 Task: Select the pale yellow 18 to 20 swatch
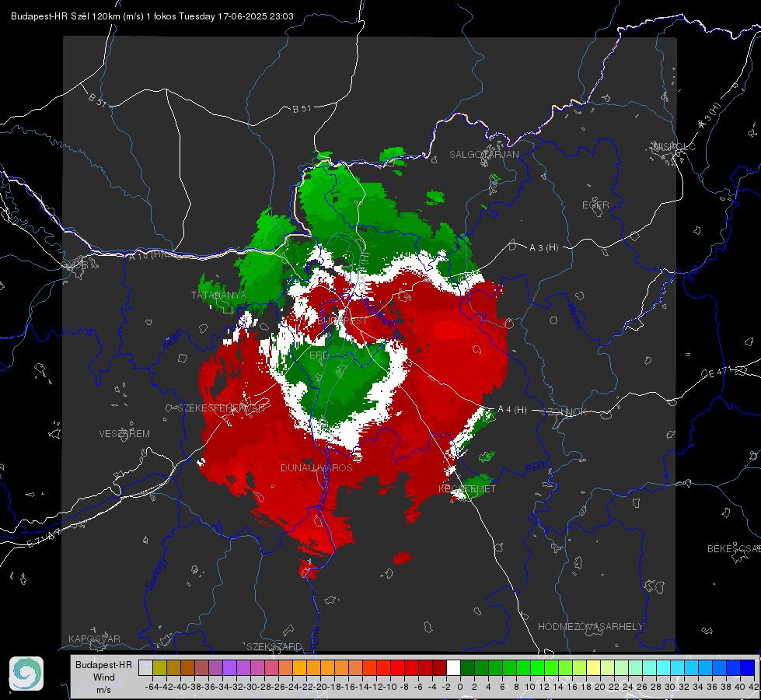coord(594,667)
